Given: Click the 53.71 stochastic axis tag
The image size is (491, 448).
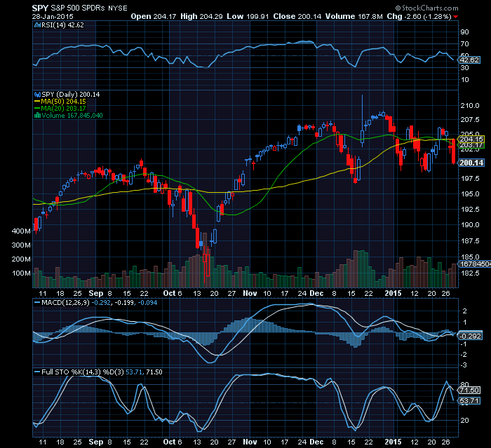Looking at the screenshot, I should point(469,401).
